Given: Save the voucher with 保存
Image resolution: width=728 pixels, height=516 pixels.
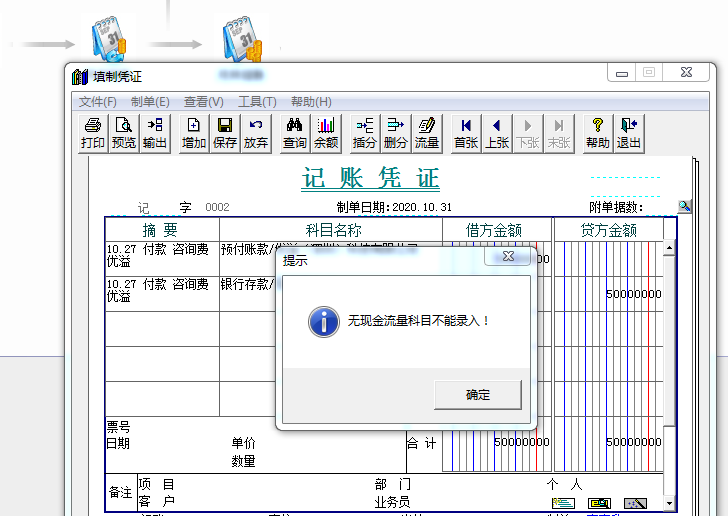Looking at the screenshot, I should 225,133.
